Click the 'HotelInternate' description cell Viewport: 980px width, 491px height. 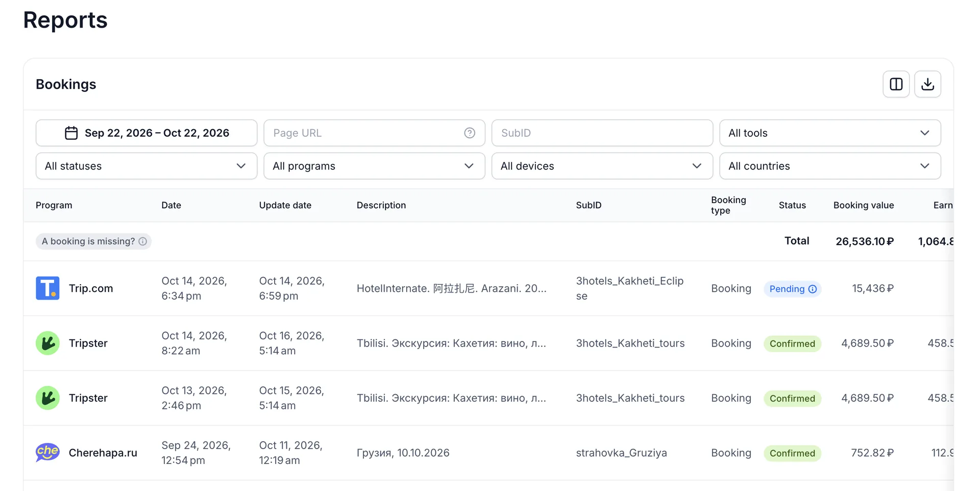tap(451, 288)
